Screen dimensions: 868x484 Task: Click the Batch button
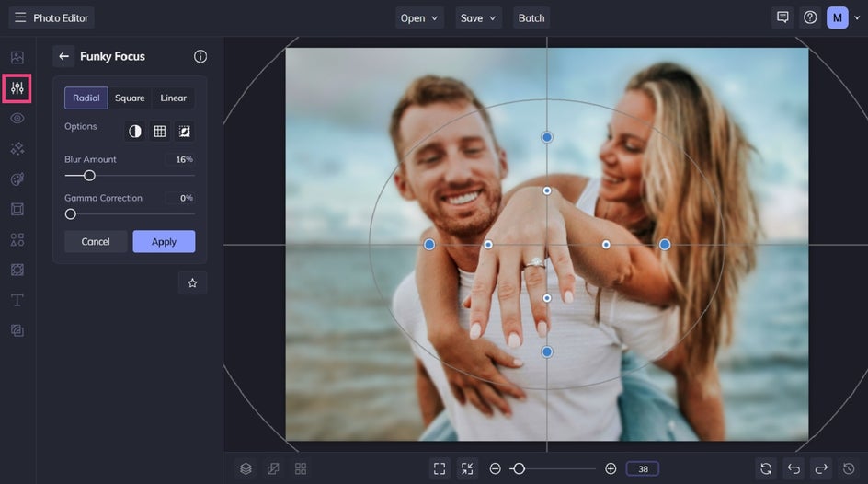coord(531,17)
